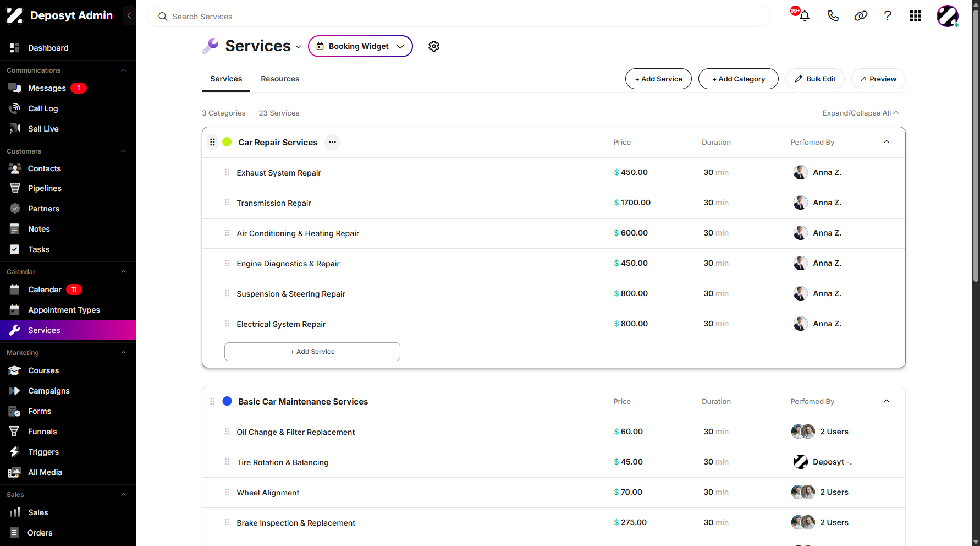Click green color dot of Car Repair Services
The width and height of the screenshot is (980, 546).
[227, 142]
